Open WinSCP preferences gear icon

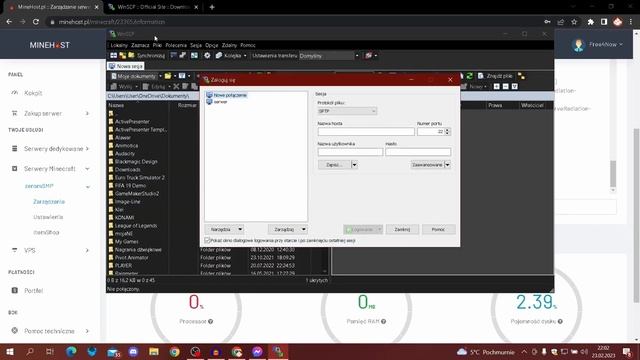coord(207,56)
